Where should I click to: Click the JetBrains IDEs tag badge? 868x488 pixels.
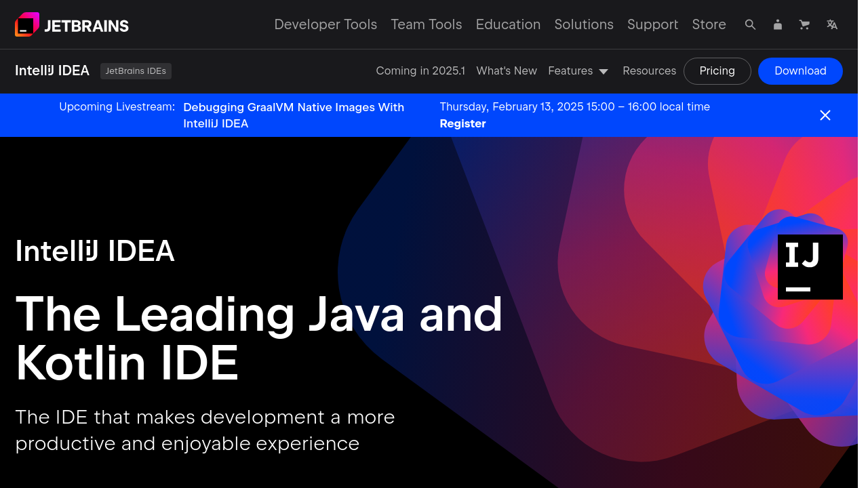[x=136, y=71]
